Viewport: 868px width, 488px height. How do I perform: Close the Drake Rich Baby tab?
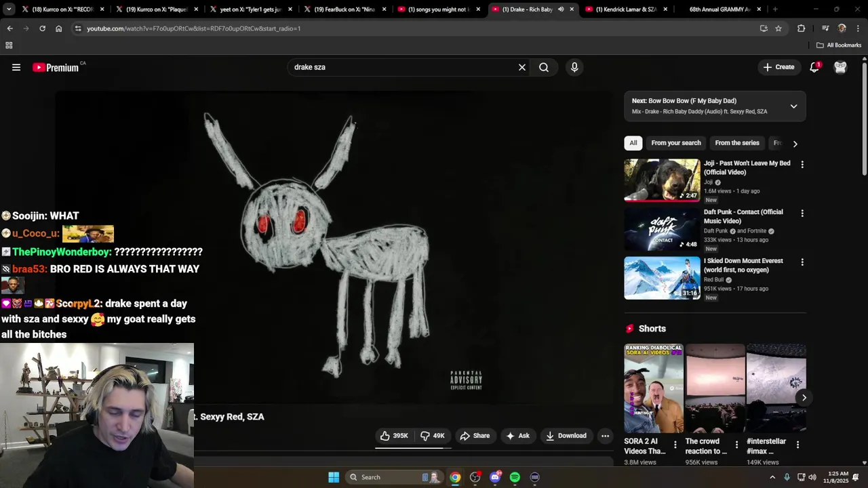572,9
